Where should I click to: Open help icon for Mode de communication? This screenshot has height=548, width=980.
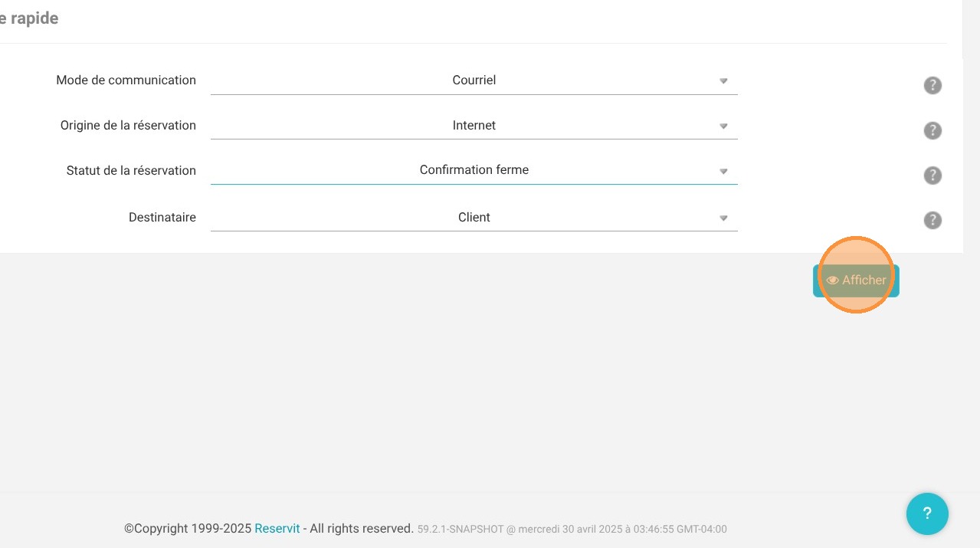pos(932,85)
